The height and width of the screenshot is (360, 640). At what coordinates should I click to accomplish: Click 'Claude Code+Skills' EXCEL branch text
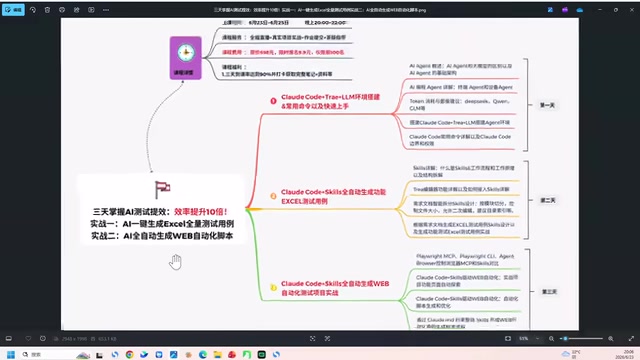333,196
